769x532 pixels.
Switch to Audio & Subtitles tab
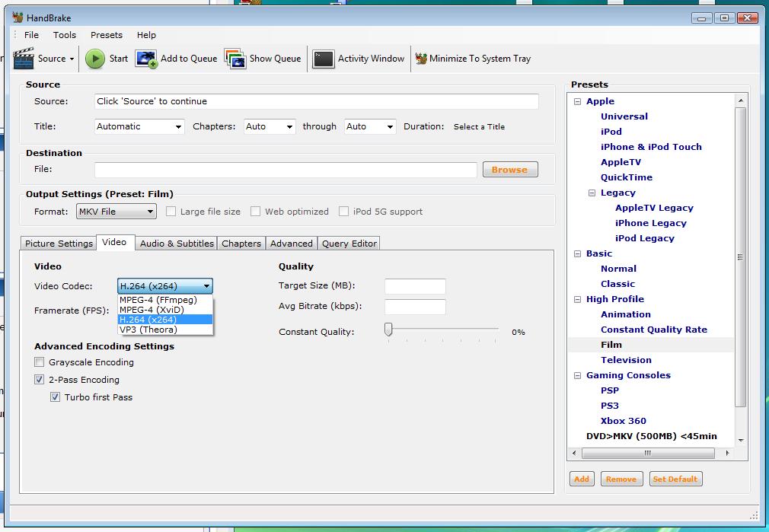tap(177, 244)
